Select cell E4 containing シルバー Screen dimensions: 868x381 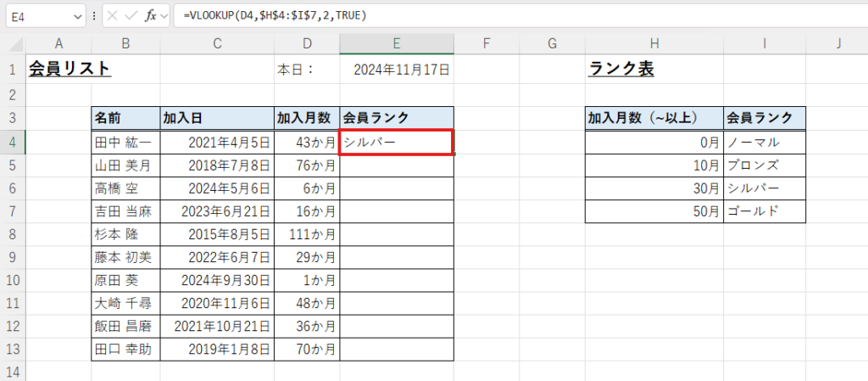click(x=396, y=143)
